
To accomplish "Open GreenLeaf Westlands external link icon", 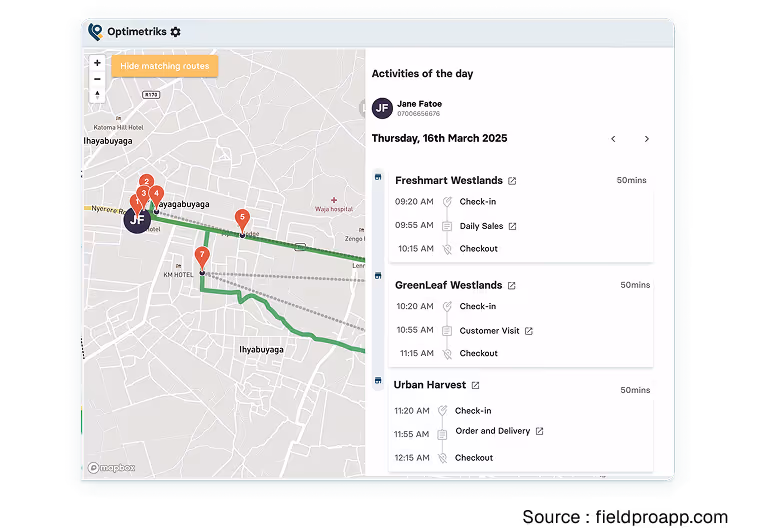I will click(x=511, y=286).
